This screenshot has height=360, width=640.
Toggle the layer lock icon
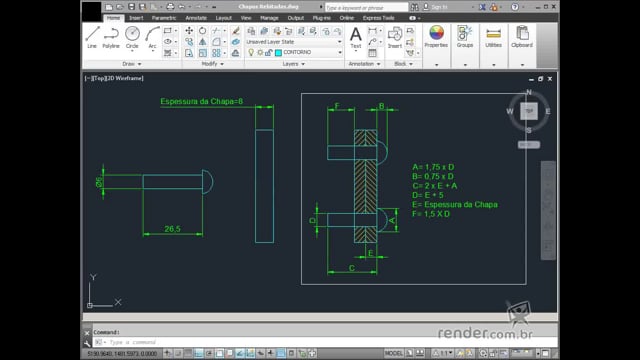point(269,52)
